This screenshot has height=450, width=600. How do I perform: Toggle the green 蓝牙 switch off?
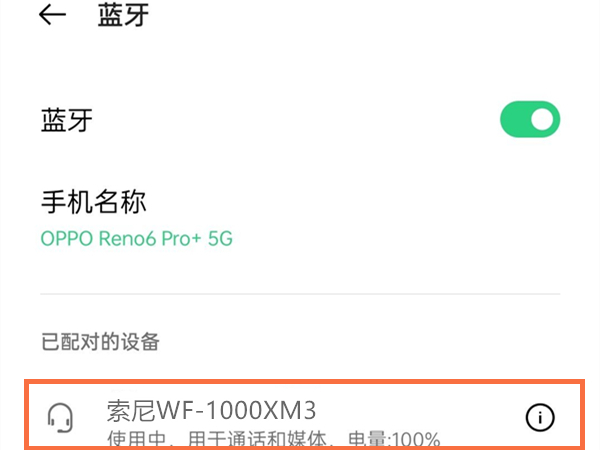[x=530, y=119]
